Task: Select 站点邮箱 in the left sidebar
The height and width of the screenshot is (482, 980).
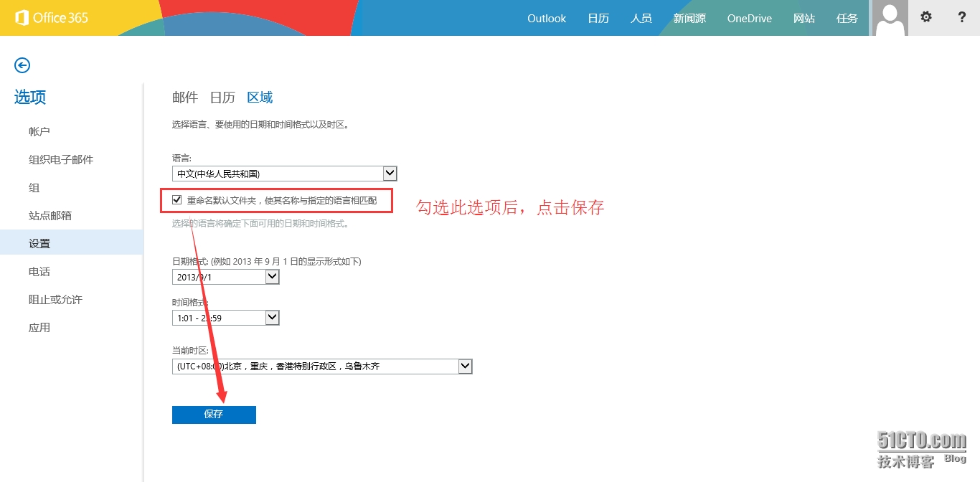Action: click(x=50, y=216)
